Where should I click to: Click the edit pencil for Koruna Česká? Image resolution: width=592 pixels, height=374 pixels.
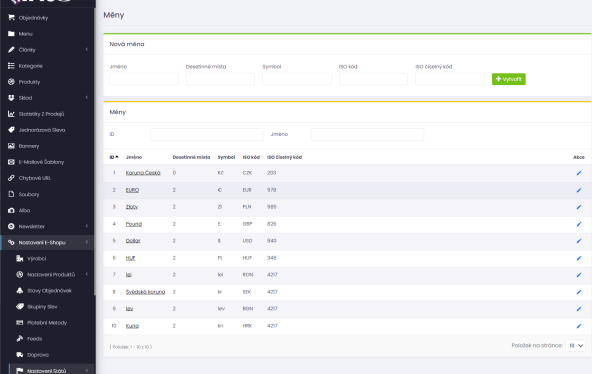(579, 173)
